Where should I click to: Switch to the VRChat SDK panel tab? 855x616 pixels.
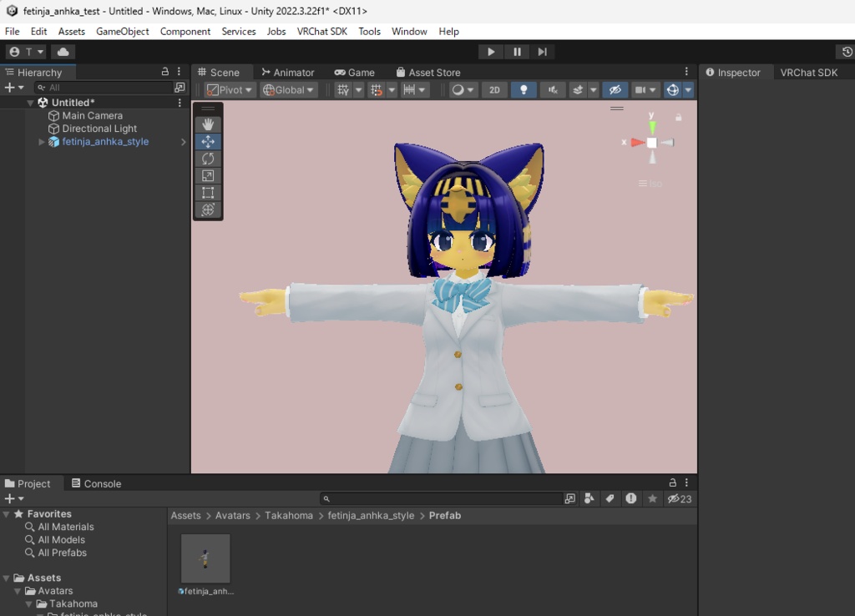[808, 73]
